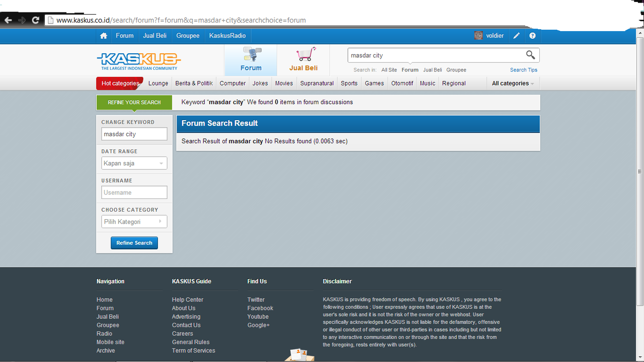Open the Regional category

pyautogui.click(x=454, y=83)
